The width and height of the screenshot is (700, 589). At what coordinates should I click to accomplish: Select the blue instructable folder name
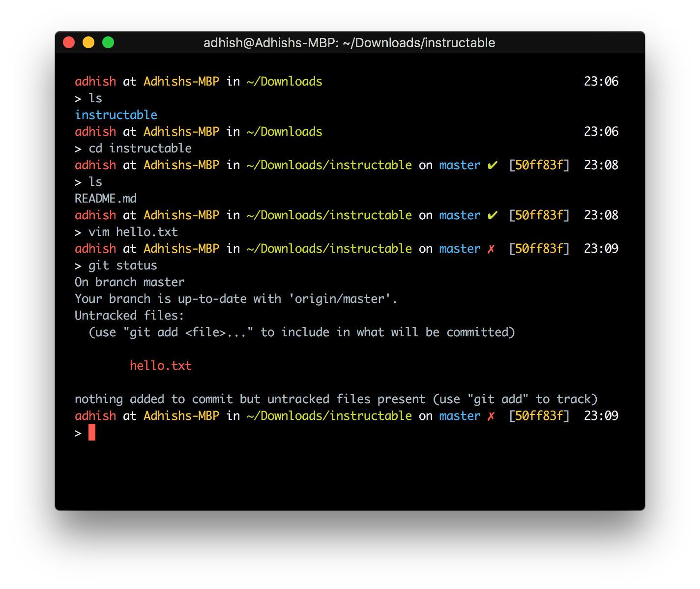(116, 115)
